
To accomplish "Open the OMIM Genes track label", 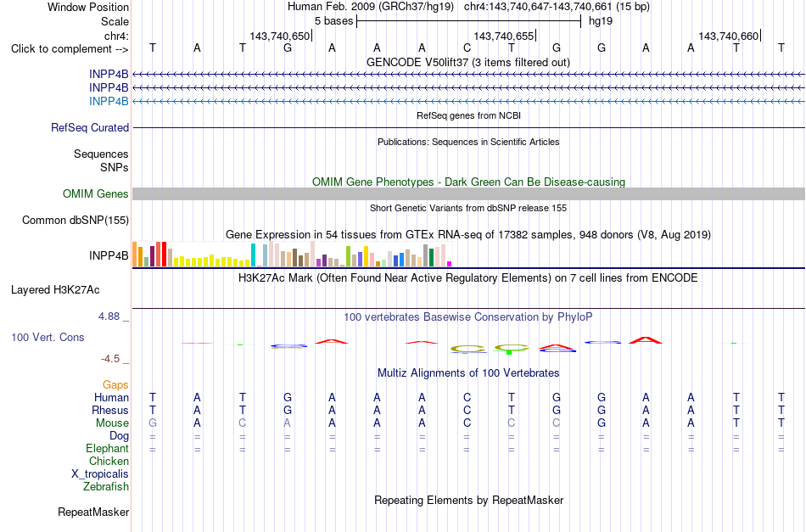I will (96, 193).
